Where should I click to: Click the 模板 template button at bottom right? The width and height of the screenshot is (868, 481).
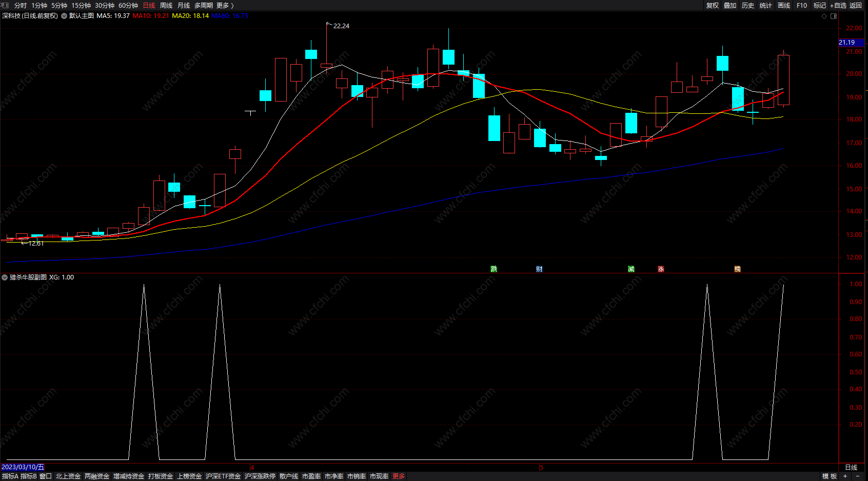click(830, 476)
